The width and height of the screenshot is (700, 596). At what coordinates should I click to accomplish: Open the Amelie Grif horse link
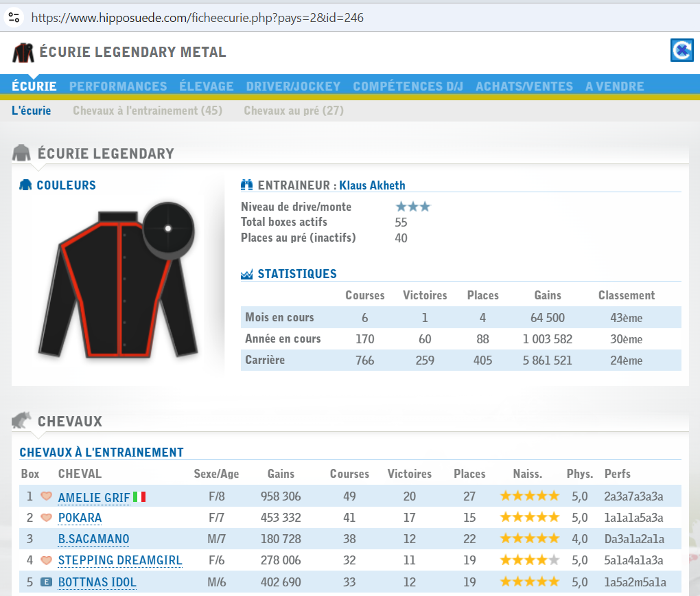(x=94, y=497)
